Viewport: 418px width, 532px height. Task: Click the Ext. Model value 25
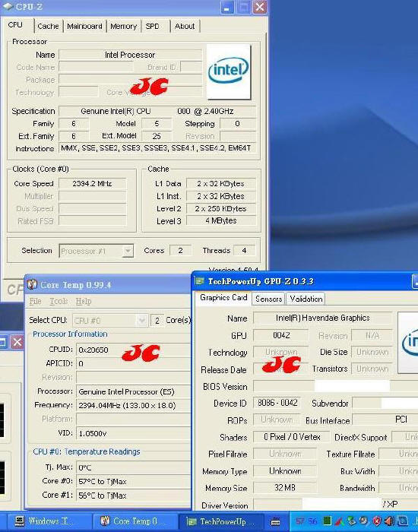click(x=157, y=136)
